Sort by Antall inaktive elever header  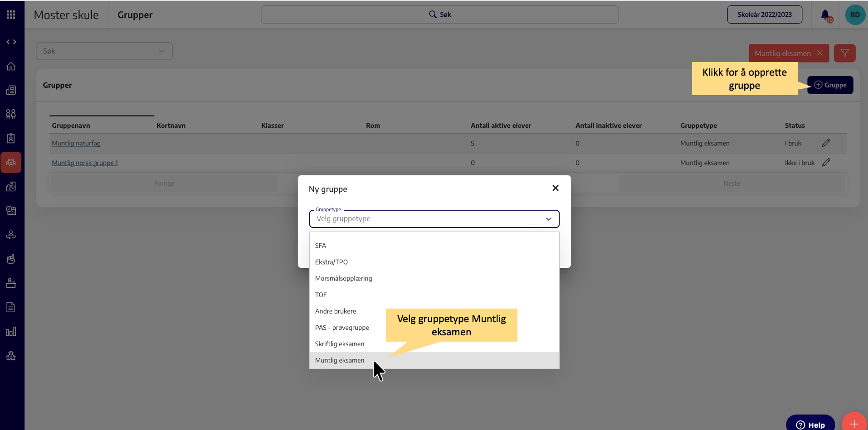pos(609,126)
